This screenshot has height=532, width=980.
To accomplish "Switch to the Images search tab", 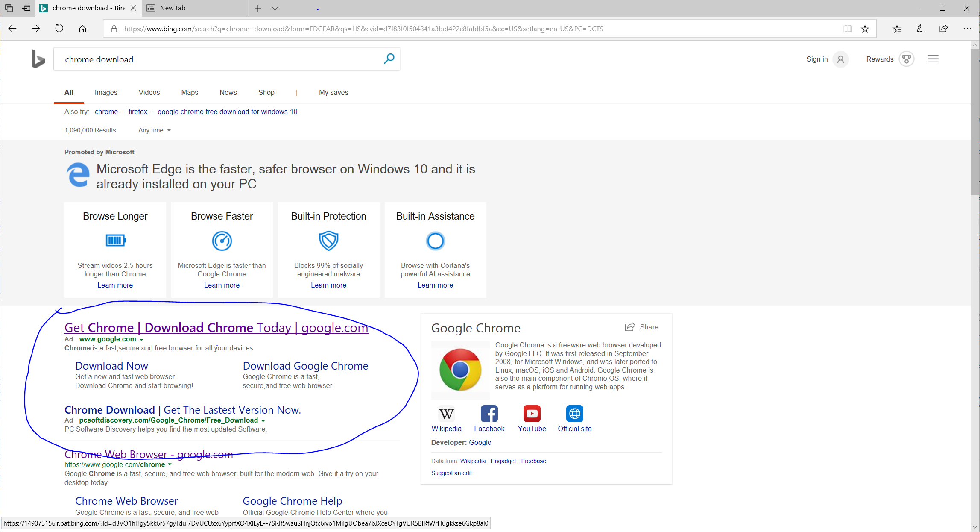I will [x=105, y=92].
